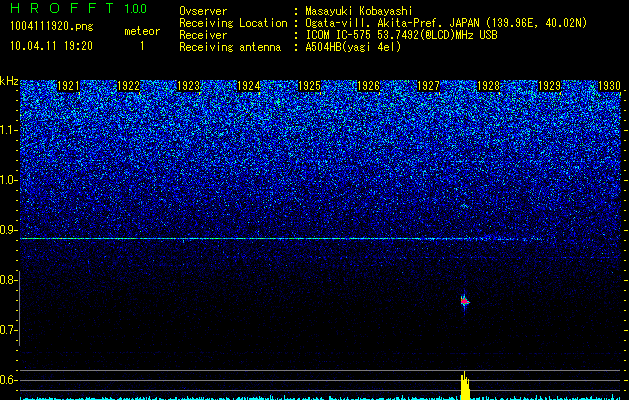Click the meteor count value 1
This screenshot has width=629, height=400.
(x=142, y=46)
